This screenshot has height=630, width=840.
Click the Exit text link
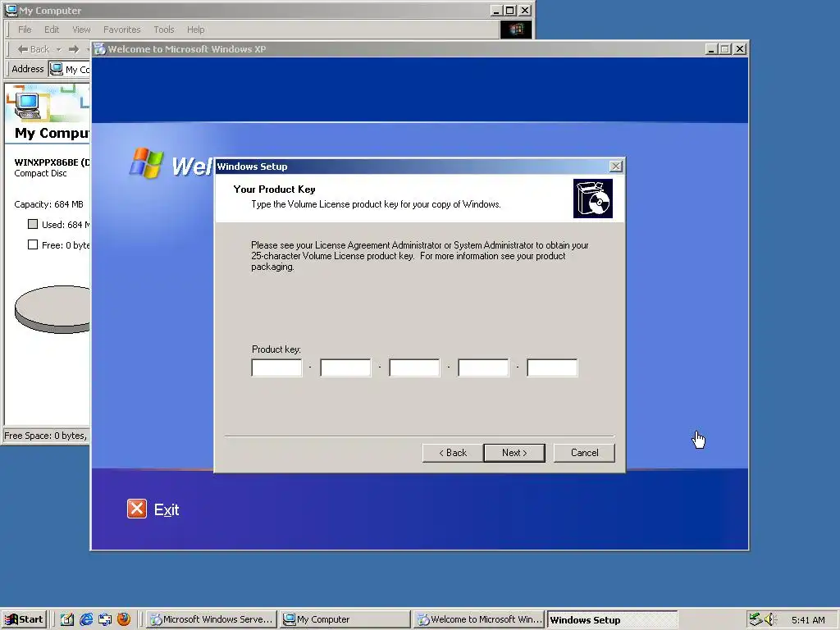click(x=167, y=510)
